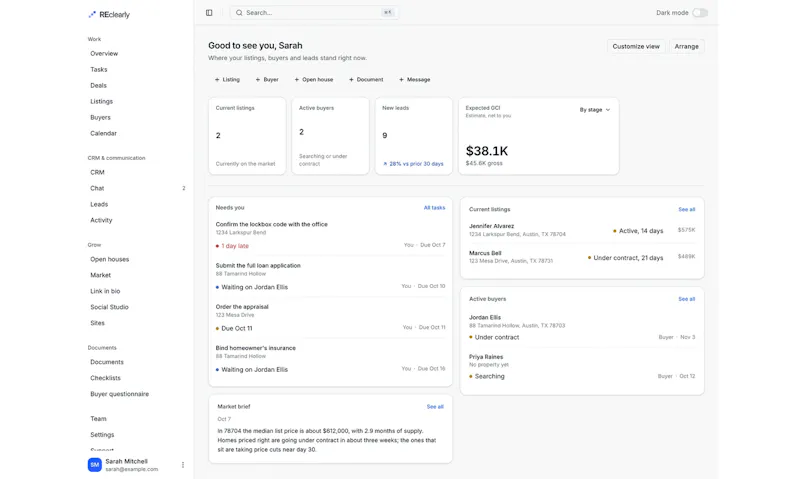Click the Arrange button
This screenshot has height=479, width=800.
click(686, 46)
